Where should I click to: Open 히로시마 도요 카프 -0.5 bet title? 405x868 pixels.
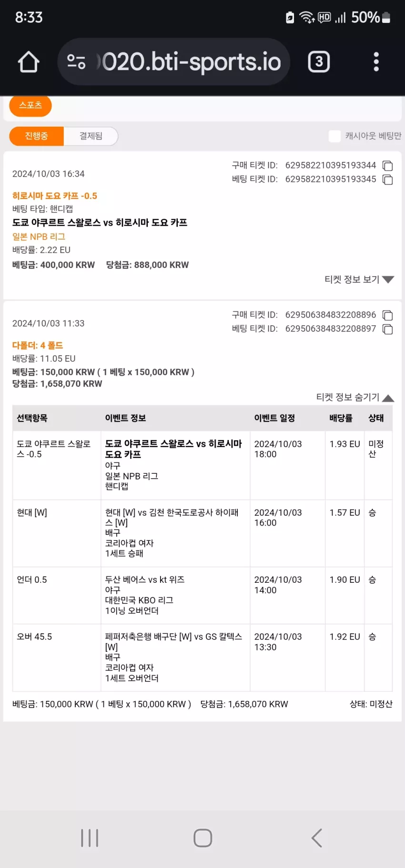point(55,196)
